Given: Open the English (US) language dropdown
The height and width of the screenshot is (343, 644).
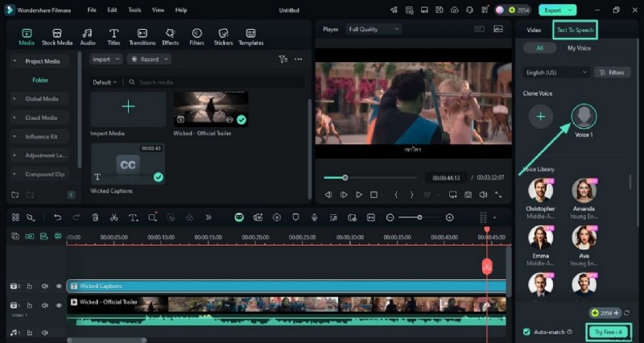Looking at the screenshot, I should coord(556,72).
